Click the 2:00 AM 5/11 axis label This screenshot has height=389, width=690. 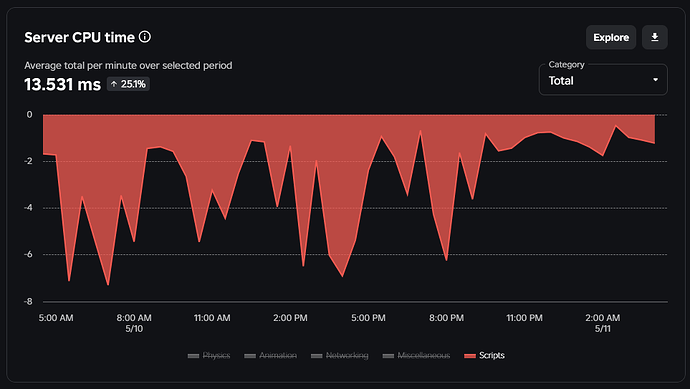coord(602,323)
